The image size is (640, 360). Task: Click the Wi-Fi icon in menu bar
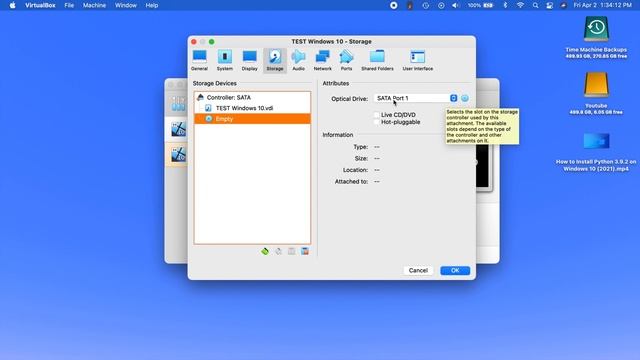tap(520, 5)
